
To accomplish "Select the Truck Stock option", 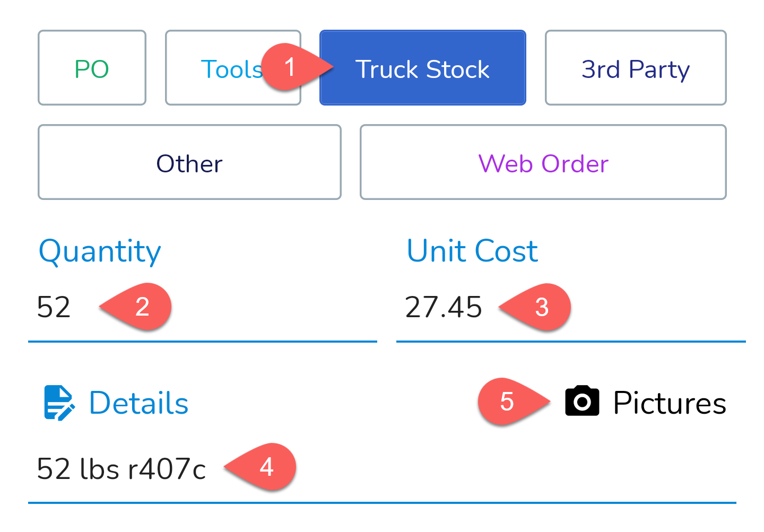I will coord(422,68).
